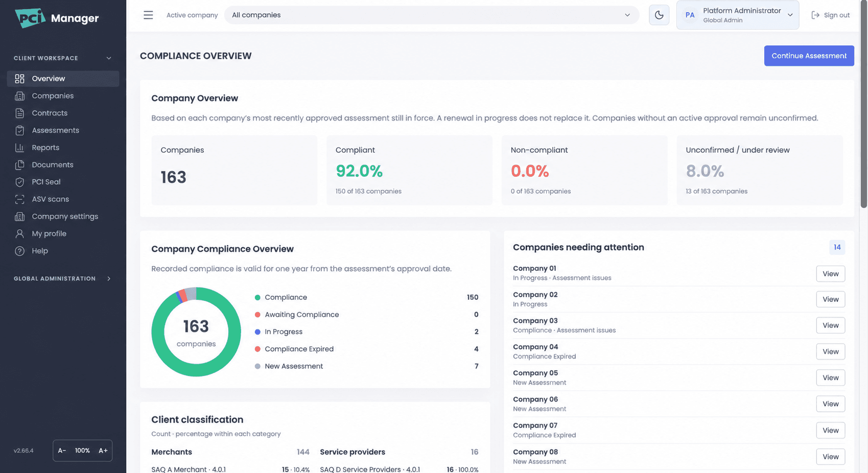Screen dimensions: 868x473
Task: Click the PA avatar badge
Action: coord(690,15)
